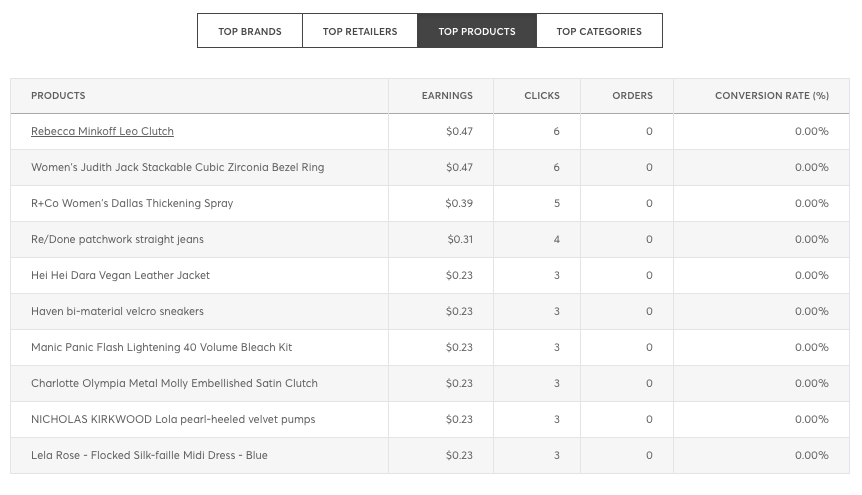
Task: Click the Products column header
Action: 58,96
